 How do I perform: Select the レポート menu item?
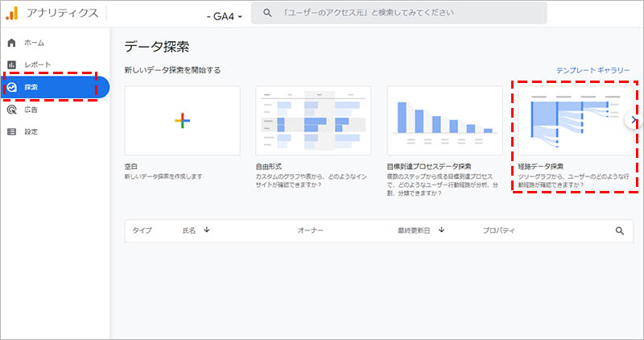pos(38,64)
